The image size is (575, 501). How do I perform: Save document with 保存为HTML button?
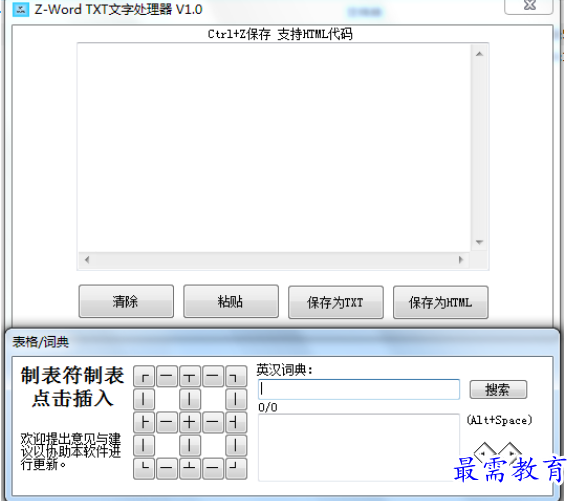[441, 302]
